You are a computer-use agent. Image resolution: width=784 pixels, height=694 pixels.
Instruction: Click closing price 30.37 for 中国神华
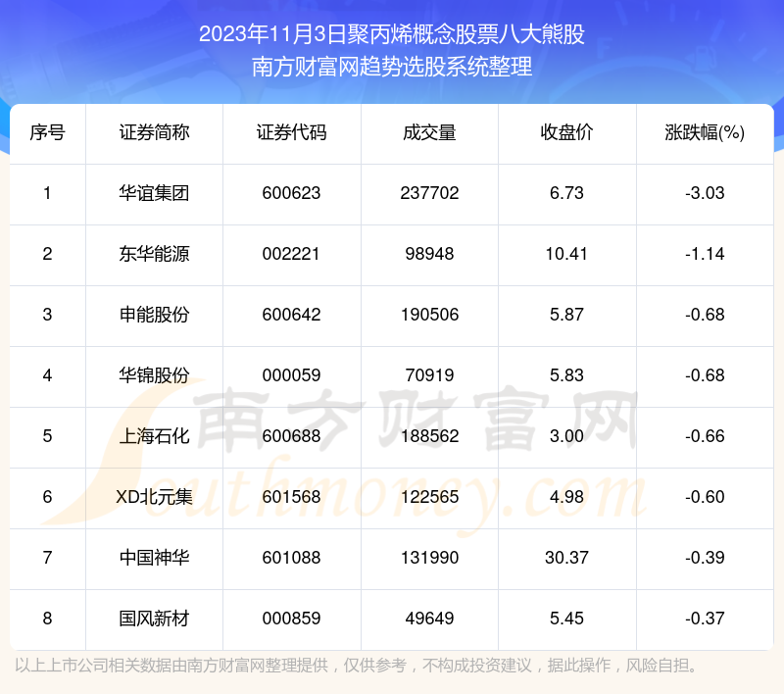[566, 558]
